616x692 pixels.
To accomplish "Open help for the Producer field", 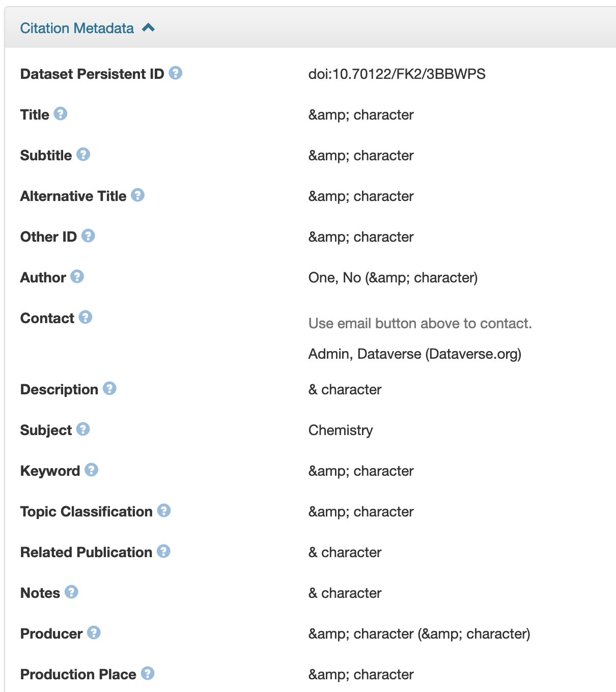I will point(94,633).
